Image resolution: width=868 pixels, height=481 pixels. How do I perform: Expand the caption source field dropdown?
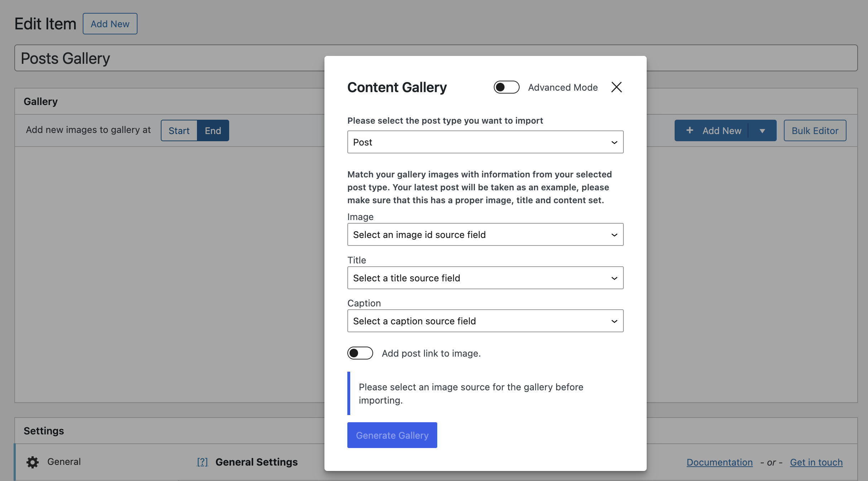pos(485,321)
